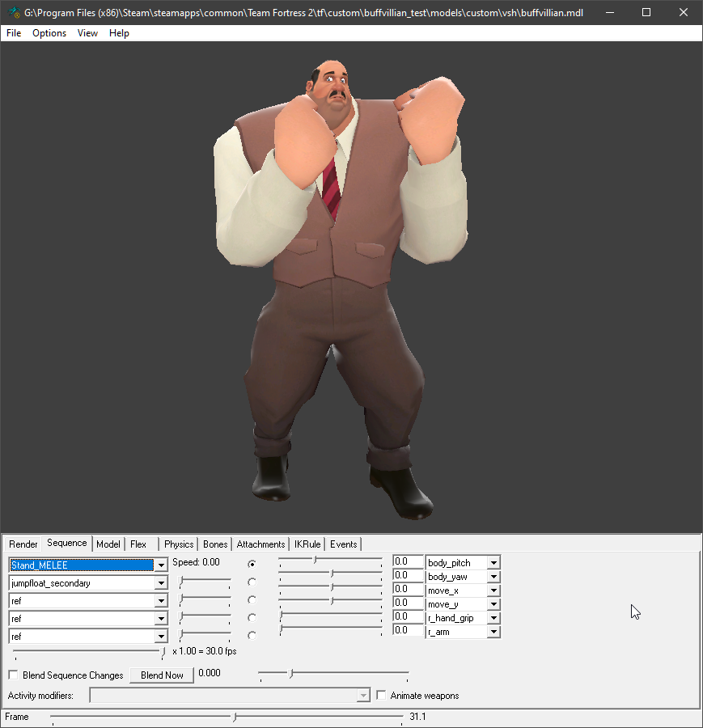
Task: Select the Sequence tab
Action: point(67,544)
